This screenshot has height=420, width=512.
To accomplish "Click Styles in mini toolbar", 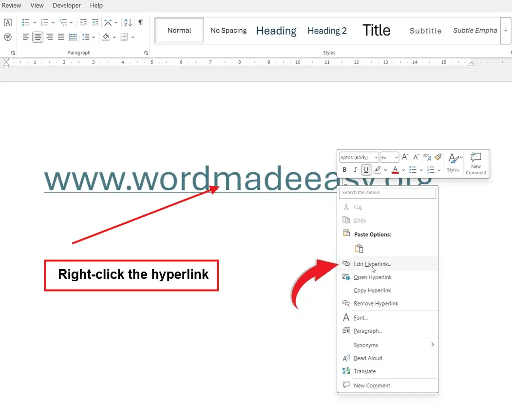I will click(453, 163).
